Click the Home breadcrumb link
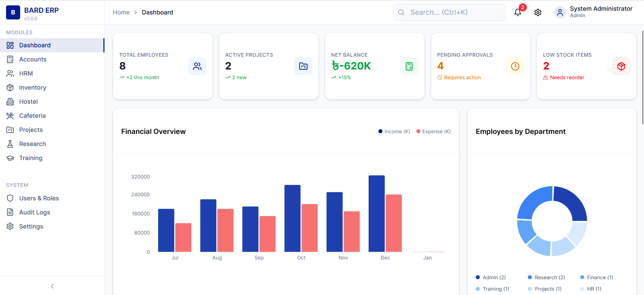 coord(121,12)
